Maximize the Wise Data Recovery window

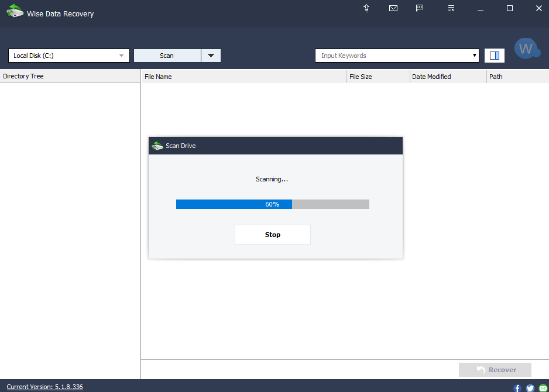(x=510, y=8)
